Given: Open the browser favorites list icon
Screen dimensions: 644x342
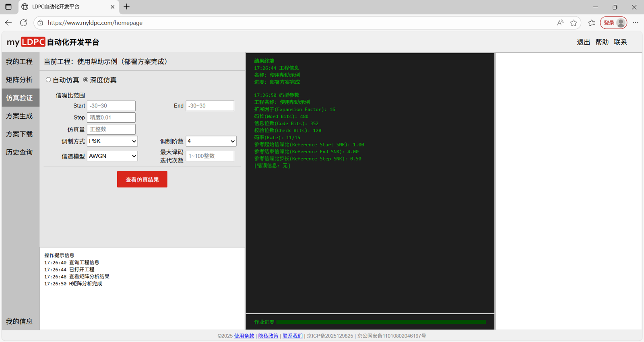Looking at the screenshot, I should coord(591,23).
